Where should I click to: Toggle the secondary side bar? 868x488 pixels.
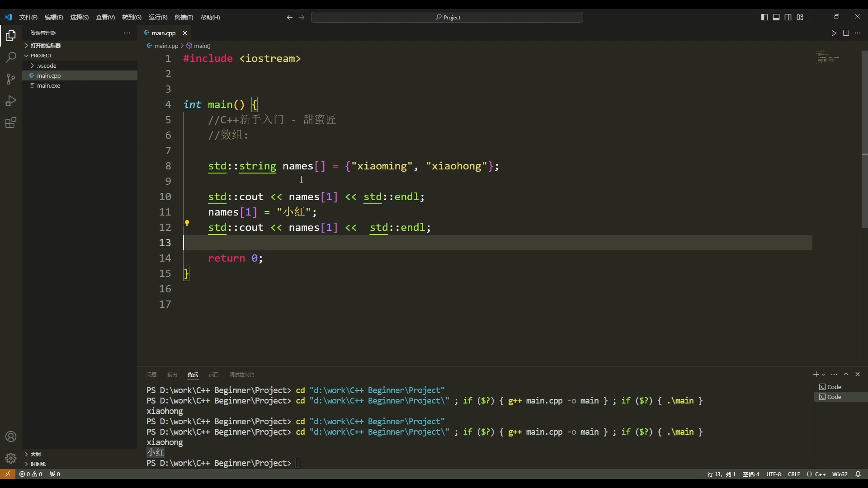point(788,17)
